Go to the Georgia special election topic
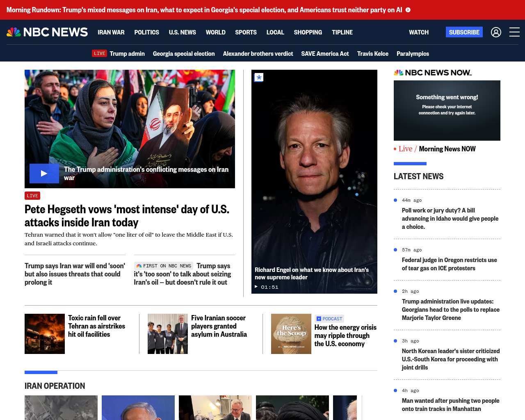Viewport: 525px width, 420px height. point(183,54)
